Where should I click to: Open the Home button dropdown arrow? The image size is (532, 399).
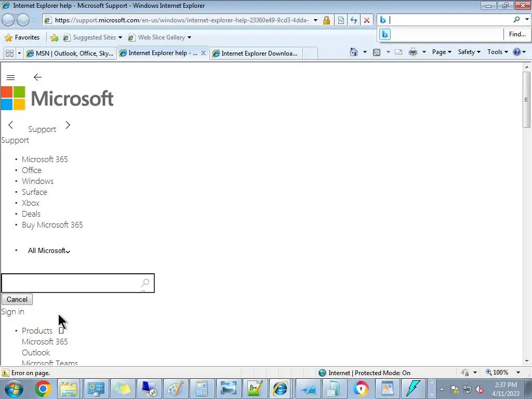pyautogui.click(x=365, y=52)
